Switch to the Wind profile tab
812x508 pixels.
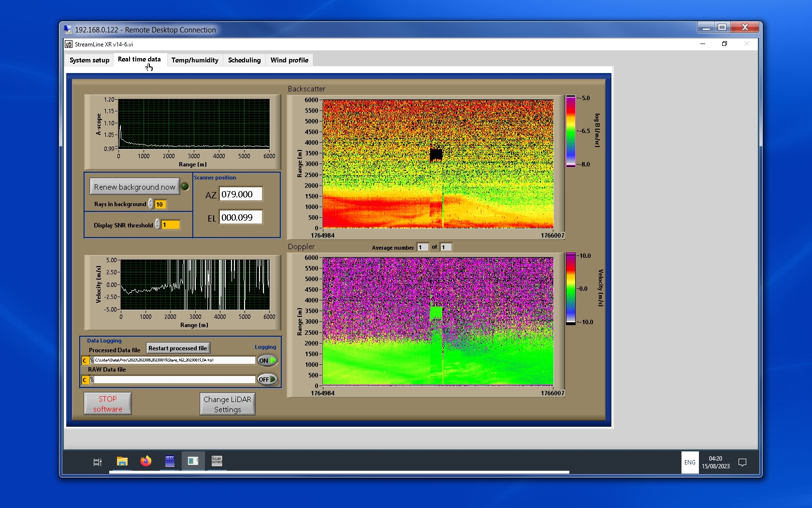click(289, 60)
